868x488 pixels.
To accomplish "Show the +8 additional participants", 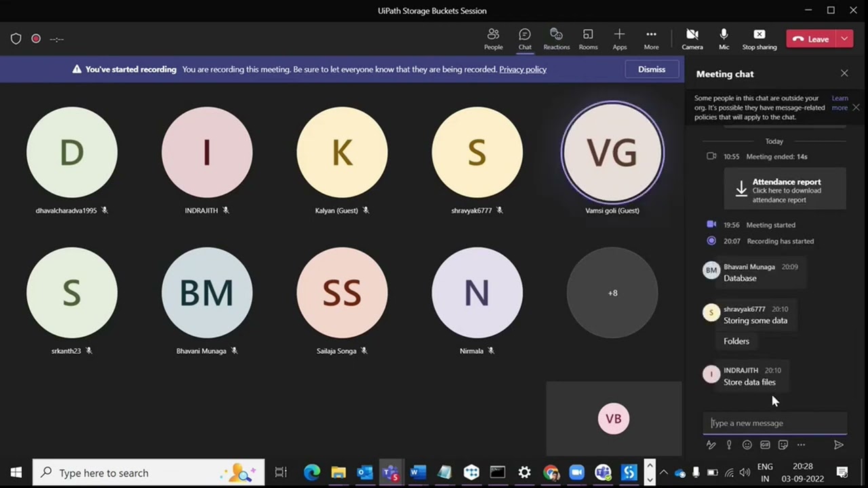I will 612,293.
